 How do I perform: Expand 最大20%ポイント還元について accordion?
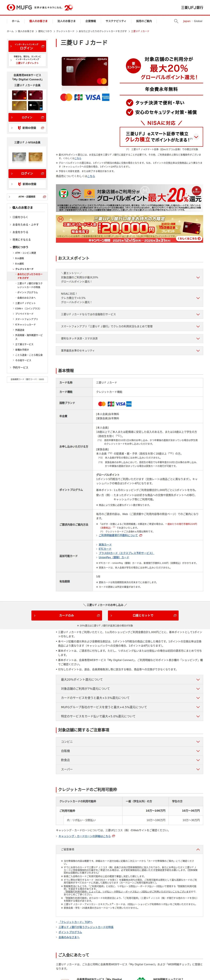point(129,679)
